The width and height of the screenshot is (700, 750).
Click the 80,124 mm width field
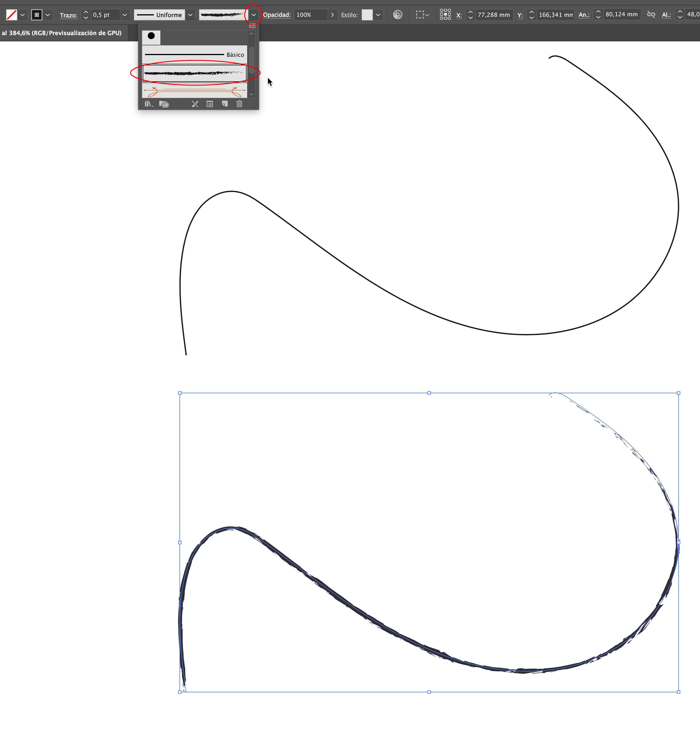pos(622,14)
